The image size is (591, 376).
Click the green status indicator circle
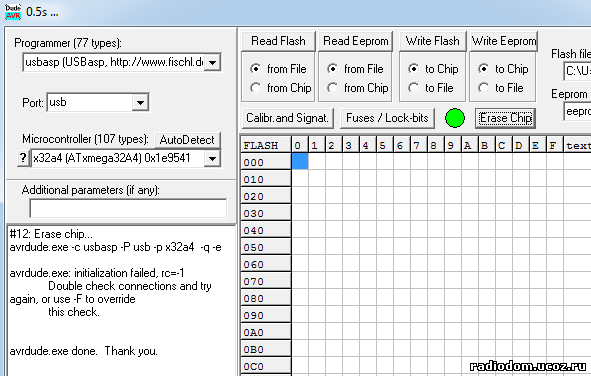455,118
